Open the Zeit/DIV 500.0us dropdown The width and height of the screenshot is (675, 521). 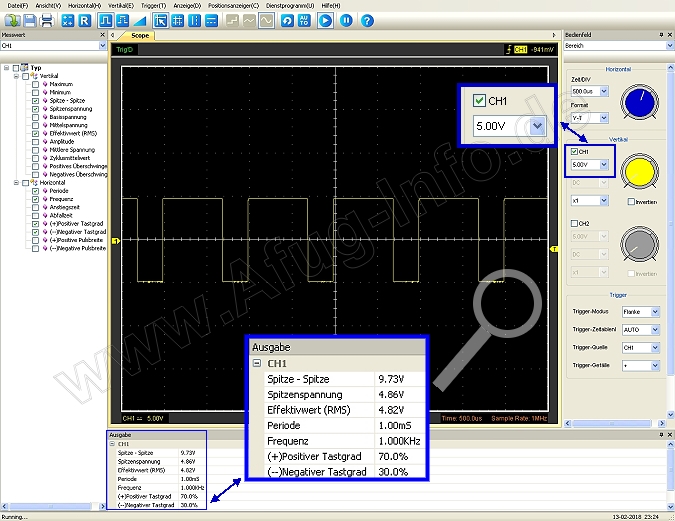pyautogui.click(x=604, y=91)
